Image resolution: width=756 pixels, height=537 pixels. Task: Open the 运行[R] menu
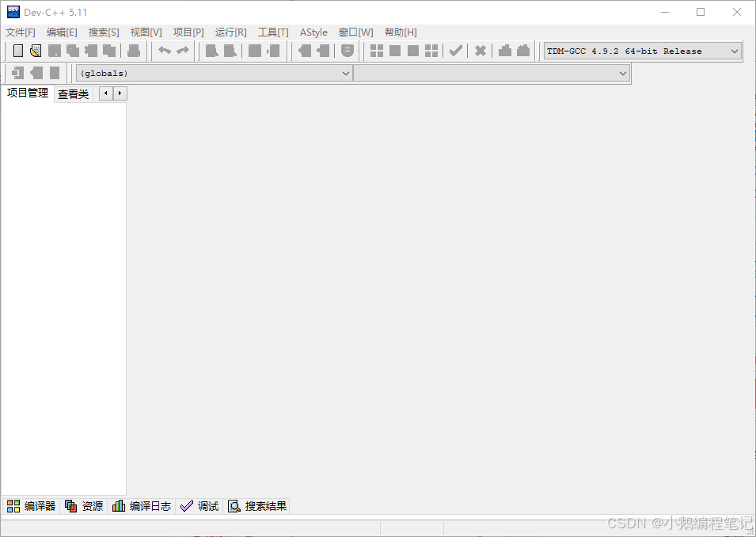pyautogui.click(x=231, y=32)
